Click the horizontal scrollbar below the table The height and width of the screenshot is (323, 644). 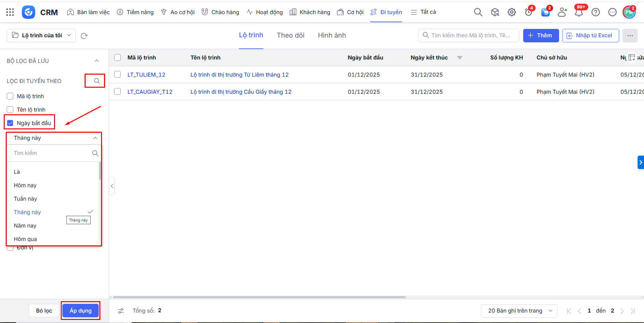(x=259, y=297)
